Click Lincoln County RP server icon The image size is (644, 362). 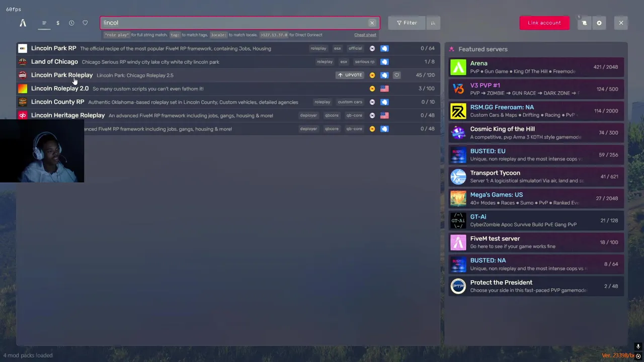coord(23,102)
